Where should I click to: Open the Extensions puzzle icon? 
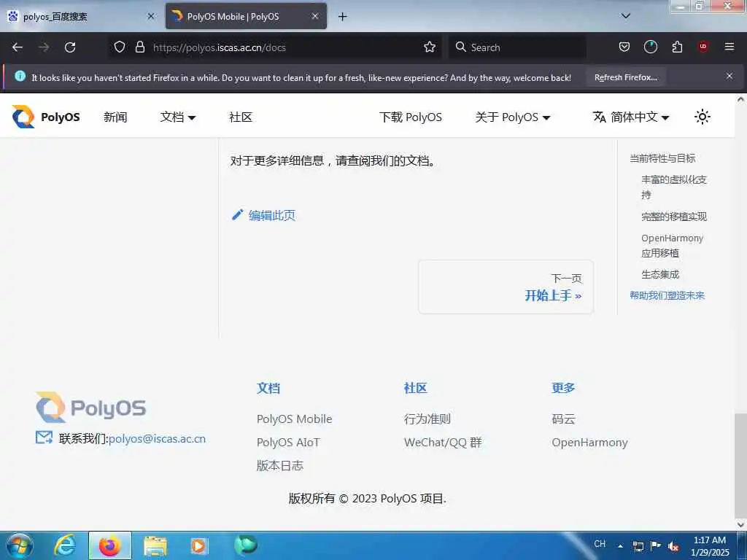tap(677, 47)
